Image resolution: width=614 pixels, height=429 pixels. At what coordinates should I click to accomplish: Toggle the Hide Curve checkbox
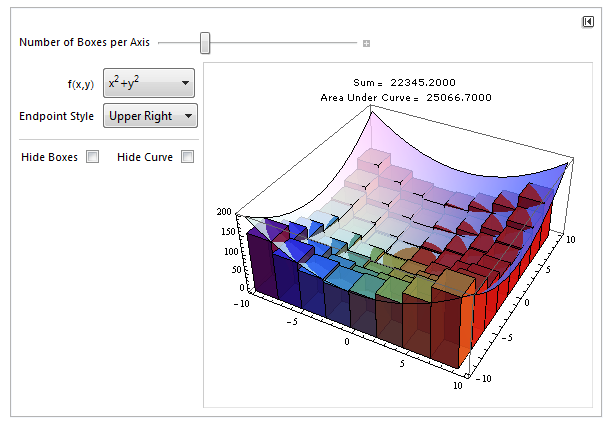coord(187,157)
